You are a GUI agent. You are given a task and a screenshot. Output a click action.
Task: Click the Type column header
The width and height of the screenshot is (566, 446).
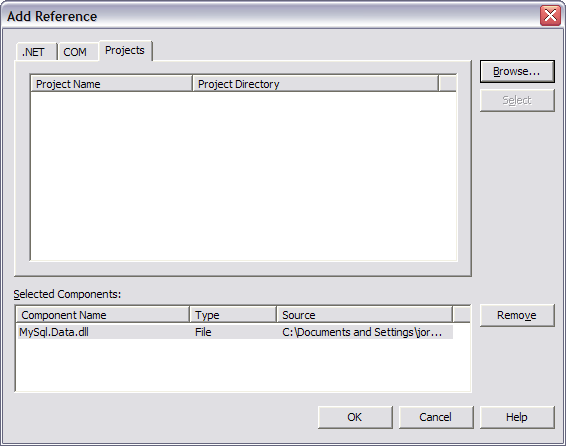(x=233, y=315)
